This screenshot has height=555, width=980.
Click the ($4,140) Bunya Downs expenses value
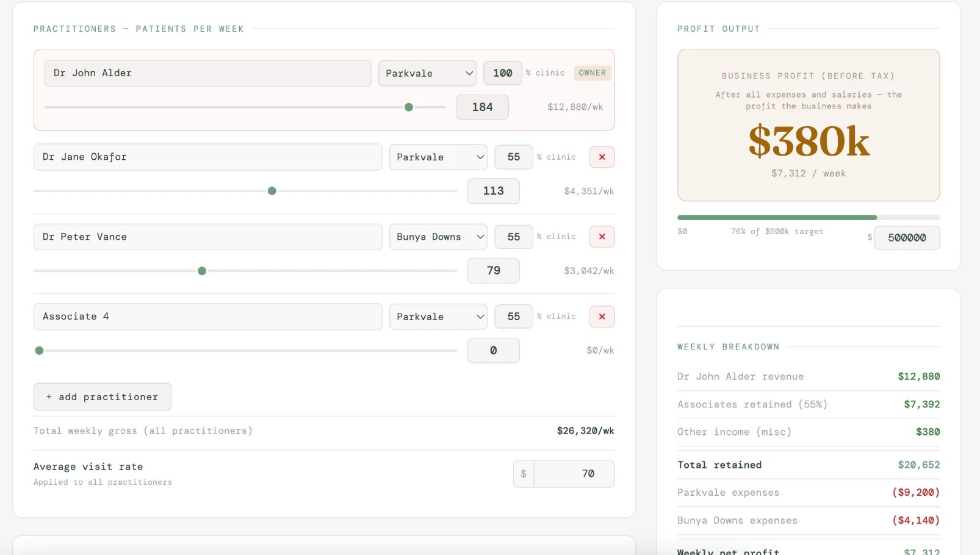coord(916,521)
